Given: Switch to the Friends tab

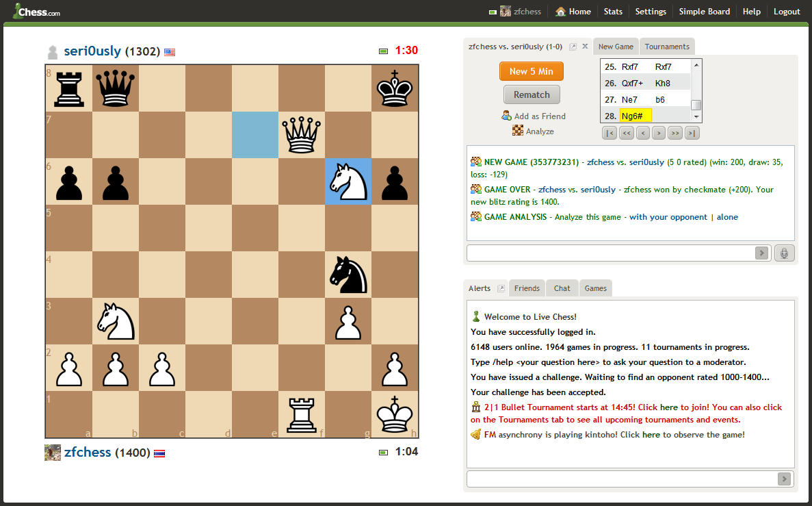Looking at the screenshot, I should (527, 288).
